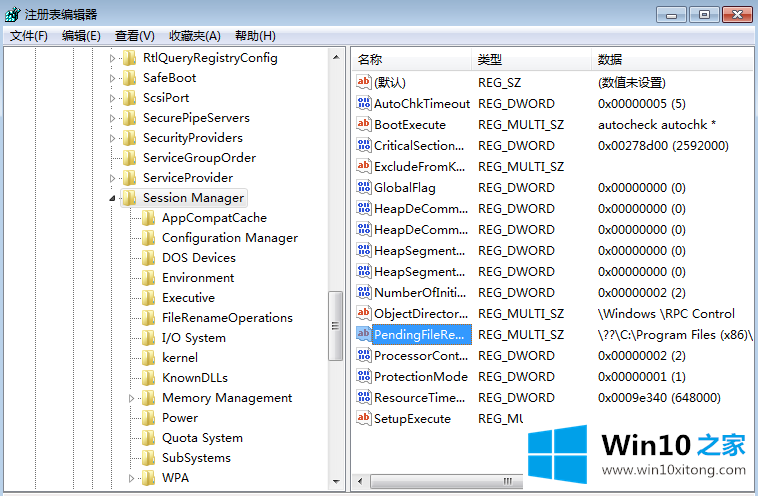This screenshot has width=758, height=496.
Task: Click the Registry Editor title bar icon
Action: tap(12, 14)
